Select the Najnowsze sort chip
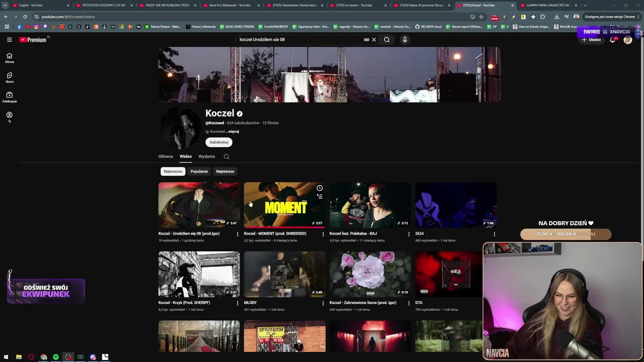The width and height of the screenshot is (644, 362). [x=173, y=171]
